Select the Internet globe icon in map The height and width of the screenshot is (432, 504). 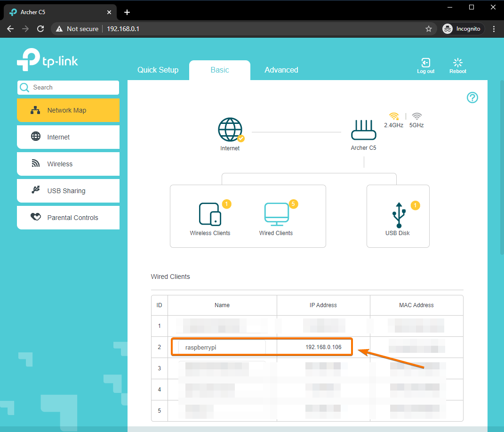point(230,130)
